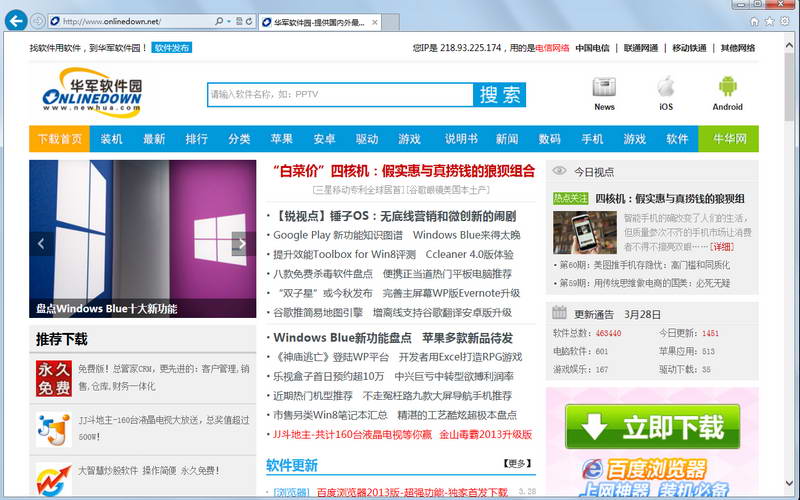Open 最新 in navigation bar

(x=154, y=139)
